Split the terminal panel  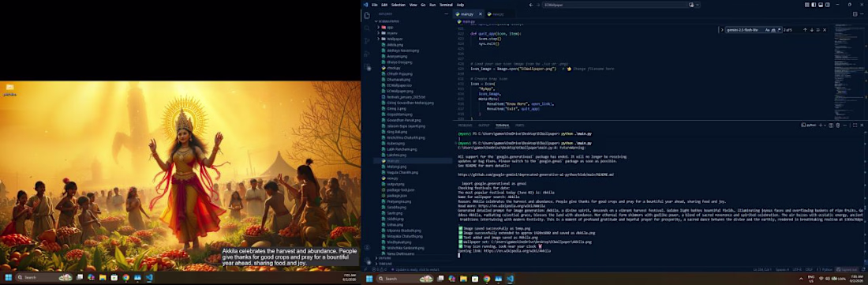(831, 125)
